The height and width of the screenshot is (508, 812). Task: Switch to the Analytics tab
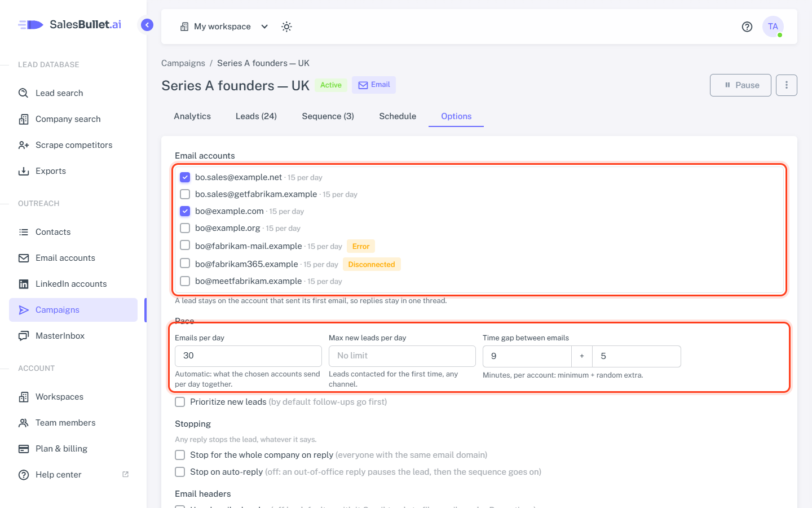tap(192, 116)
